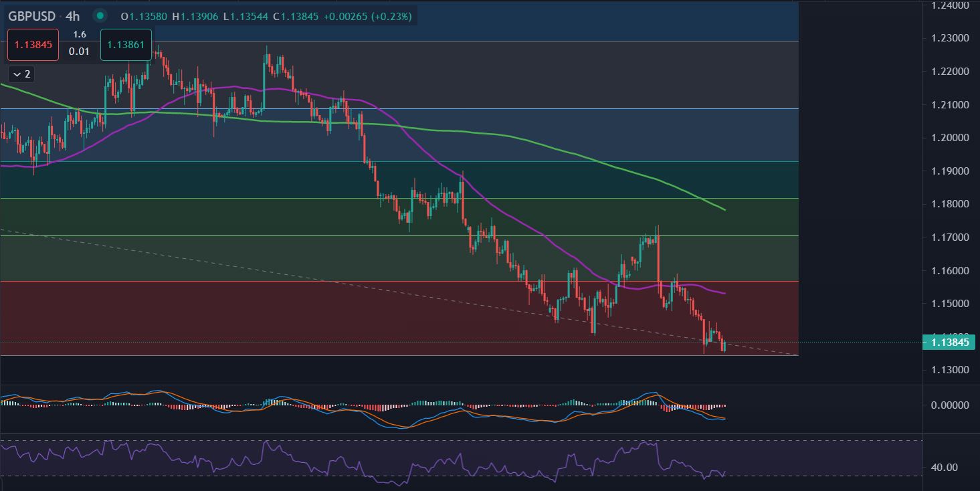Click the green buy price 1.13861 button
This screenshot has width=980, height=491.
(126, 45)
